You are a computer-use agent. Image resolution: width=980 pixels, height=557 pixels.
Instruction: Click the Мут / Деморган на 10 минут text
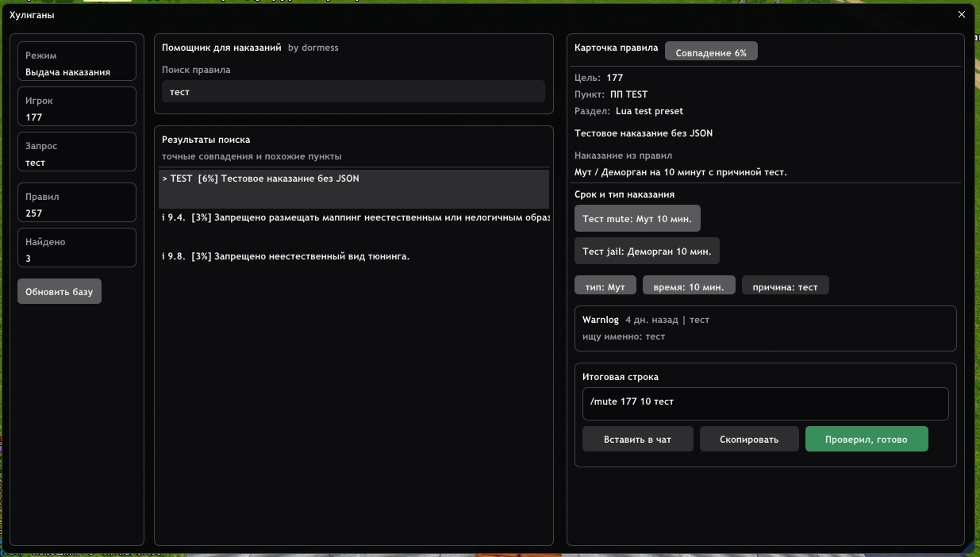(681, 172)
